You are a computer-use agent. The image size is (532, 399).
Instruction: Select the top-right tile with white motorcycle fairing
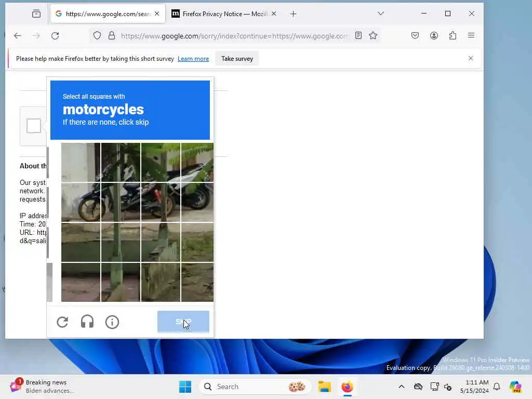click(x=197, y=162)
